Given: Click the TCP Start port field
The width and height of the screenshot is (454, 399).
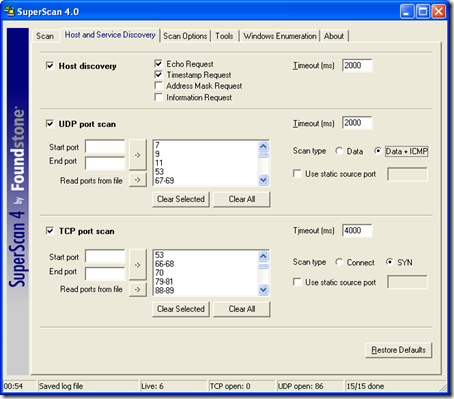Looking at the screenshot, I should click(x=105, y=256).
